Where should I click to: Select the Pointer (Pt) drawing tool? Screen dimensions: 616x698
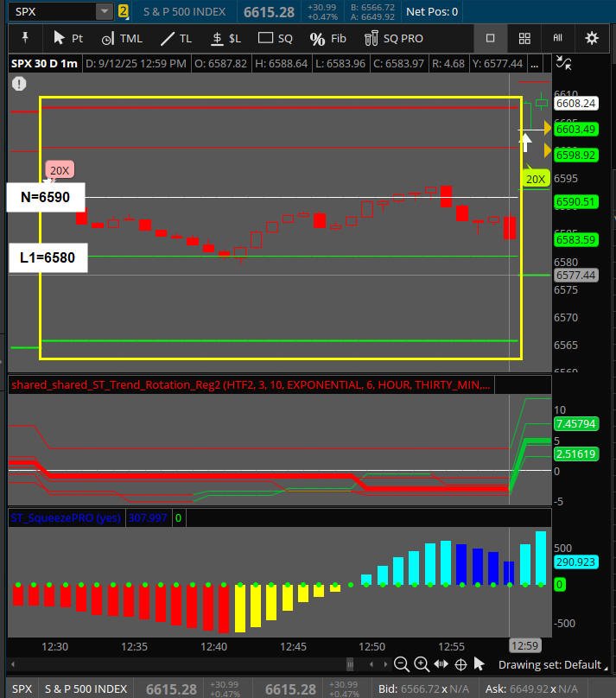pyautogui.click(x=67, y=38)
